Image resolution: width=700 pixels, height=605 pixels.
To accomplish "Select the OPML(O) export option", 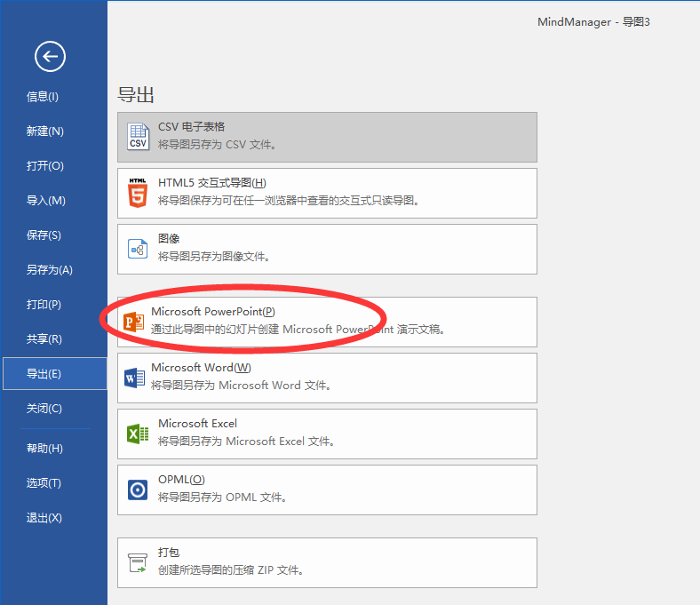I will click(327, 490).
